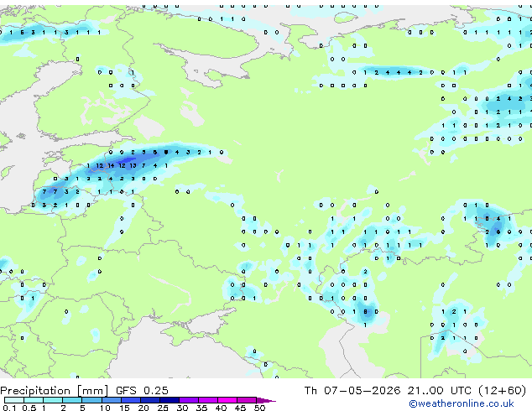Select the 15–20 mm legend swatch
This screenshot has width=532, height=411.
coord(130,400)
